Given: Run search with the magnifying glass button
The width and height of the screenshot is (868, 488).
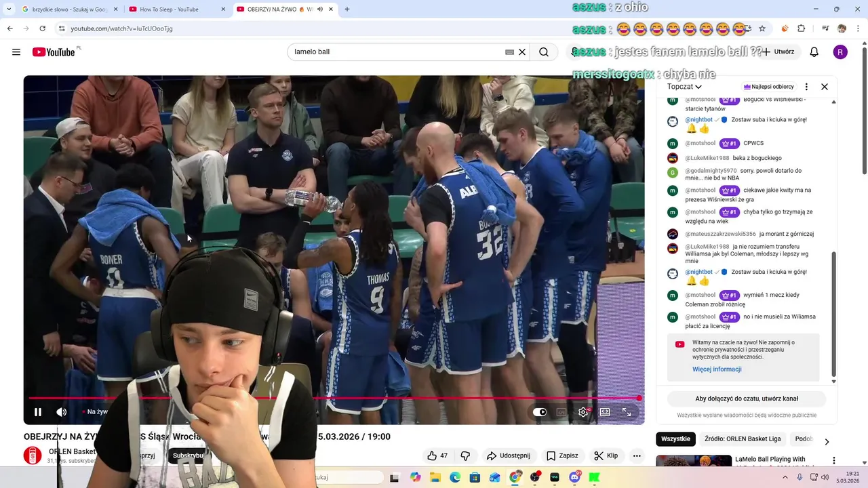Looking at the screenshot, I should (544, 52).
